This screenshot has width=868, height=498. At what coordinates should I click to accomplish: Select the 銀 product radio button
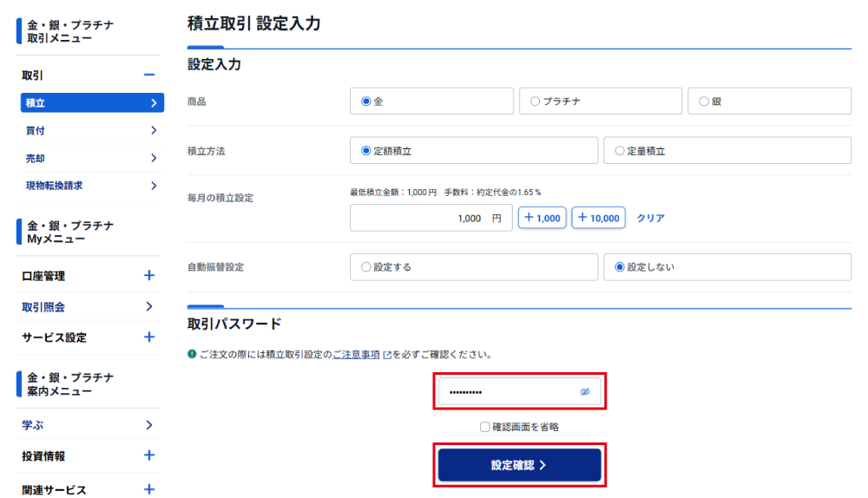point(704,102)
